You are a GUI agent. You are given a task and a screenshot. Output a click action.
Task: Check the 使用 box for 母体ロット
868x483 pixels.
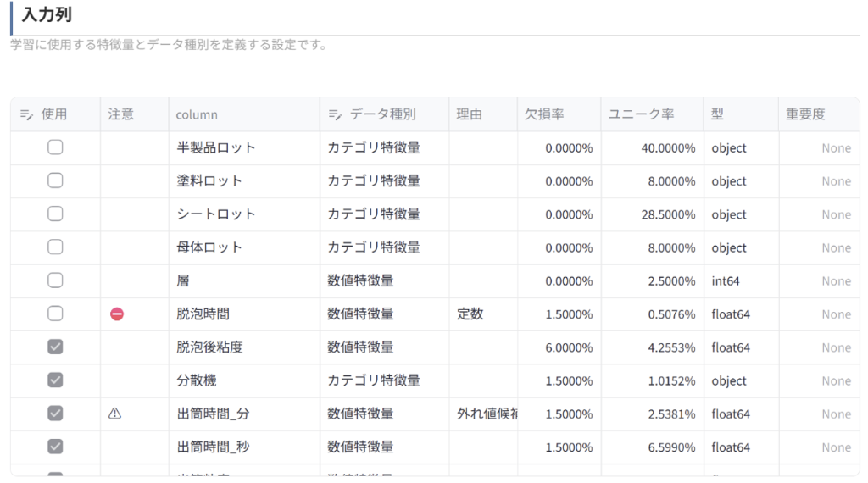point(55,247)
